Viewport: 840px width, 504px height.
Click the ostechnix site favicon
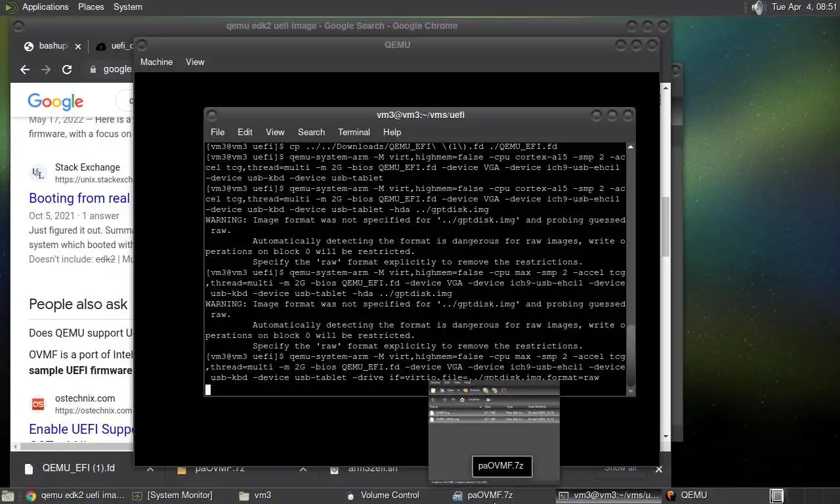coord(38,404)
